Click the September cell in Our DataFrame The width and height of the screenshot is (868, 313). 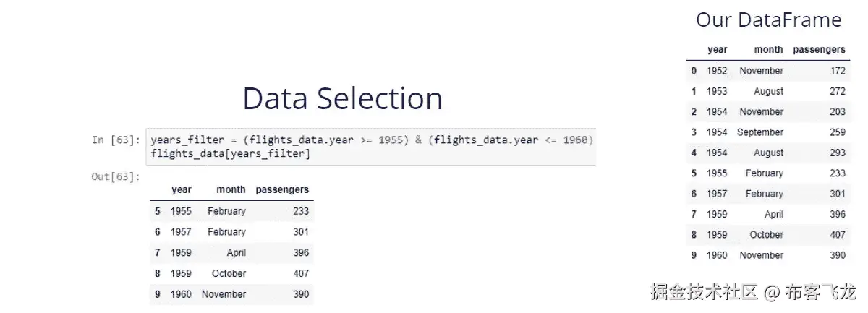tap(760, 132)
